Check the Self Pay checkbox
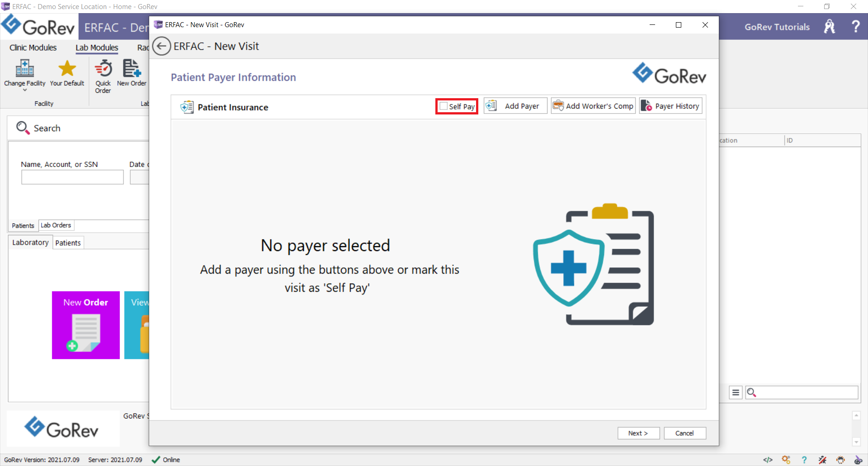Viewport: 868px width, 466px height. (x=443, y=106)
